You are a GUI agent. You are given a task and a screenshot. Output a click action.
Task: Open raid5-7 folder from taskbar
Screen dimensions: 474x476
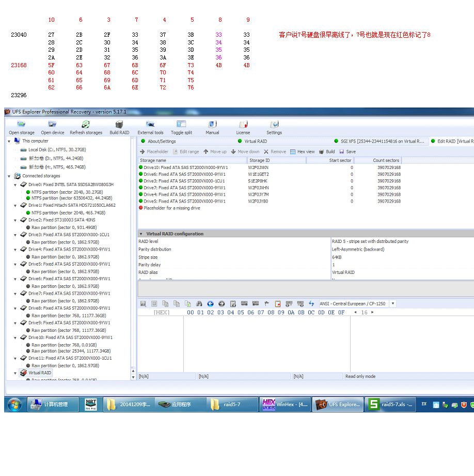pos(233,404)
